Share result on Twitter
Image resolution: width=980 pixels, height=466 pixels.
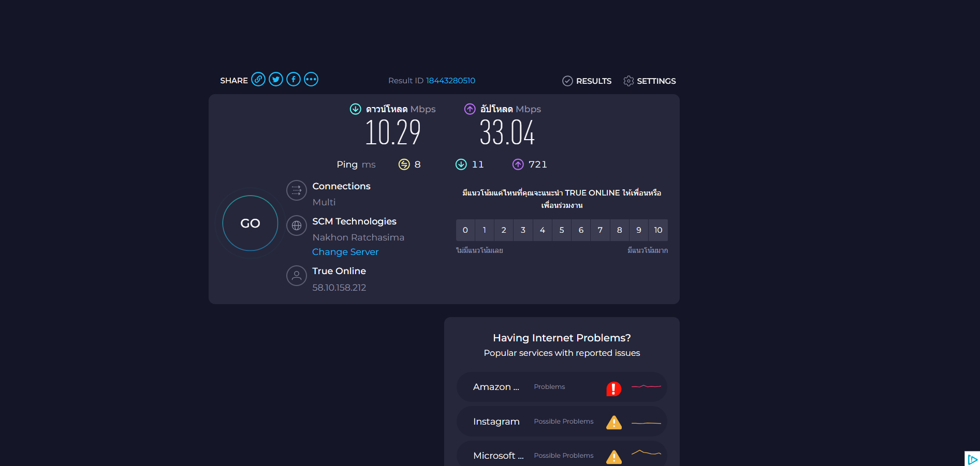(276, 79)
